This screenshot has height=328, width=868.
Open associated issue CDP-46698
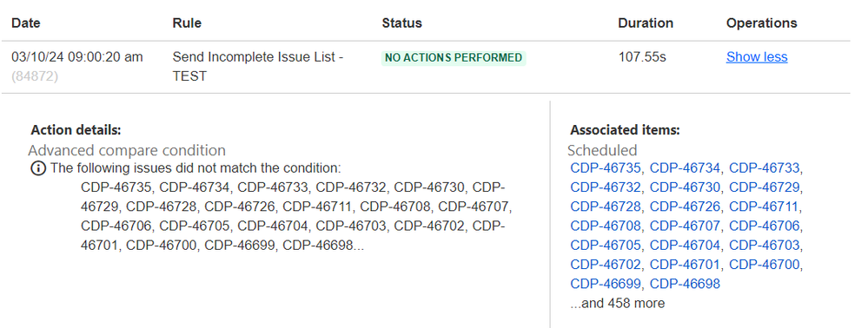(x=685, y=284)
